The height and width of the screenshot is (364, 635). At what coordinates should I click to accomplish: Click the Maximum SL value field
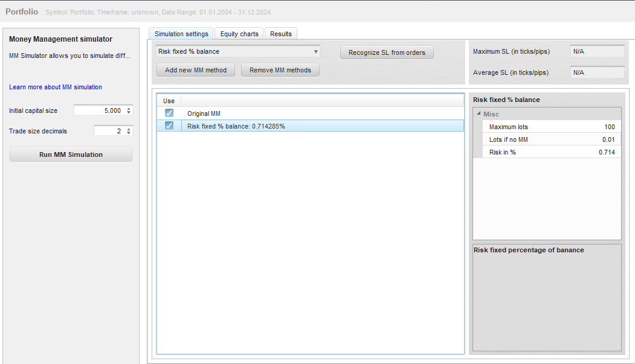(x=596, y=52)
